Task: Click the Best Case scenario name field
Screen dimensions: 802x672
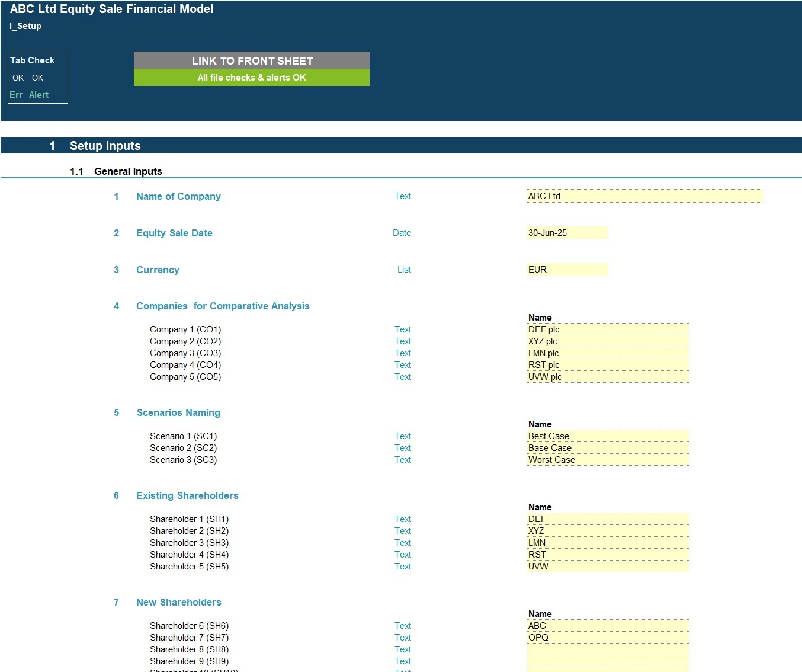Action: pyautogui.click(x=607, y=436)
